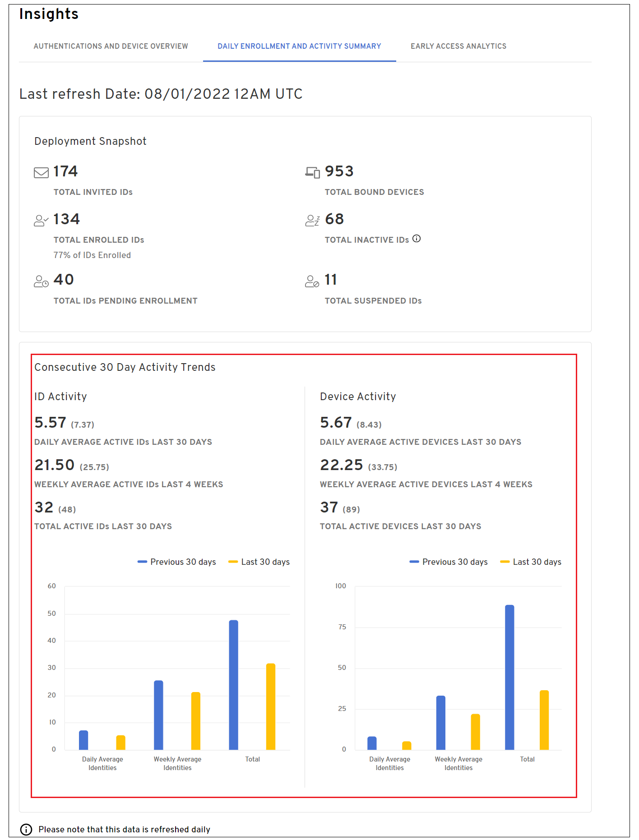Image resolution: width=639 pixels, height=840 pixels.
Task: Switch to Early Access Analytics tab
Action: coord(458,46)
